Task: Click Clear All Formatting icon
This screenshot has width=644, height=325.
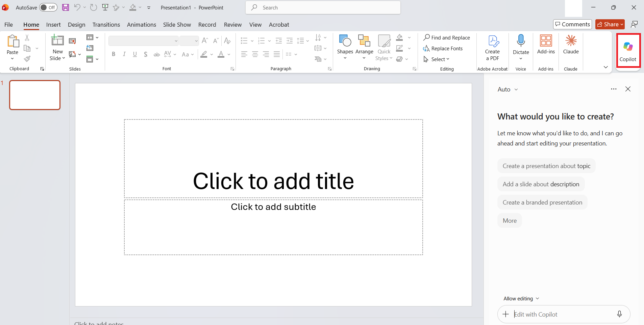Action: [227, 41]
